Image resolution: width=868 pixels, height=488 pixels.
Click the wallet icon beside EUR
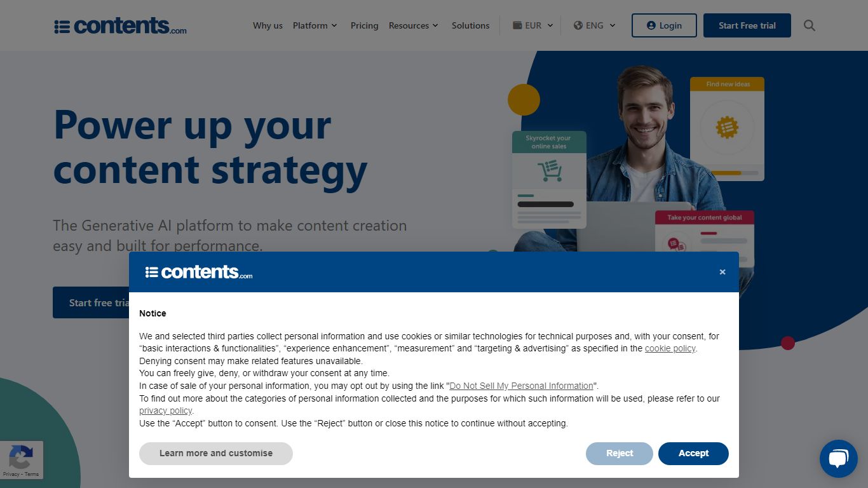click(517, 25)
